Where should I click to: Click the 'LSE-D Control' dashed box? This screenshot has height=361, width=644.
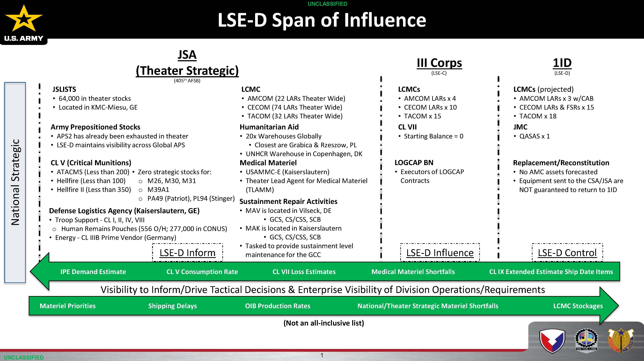point(567,253)
